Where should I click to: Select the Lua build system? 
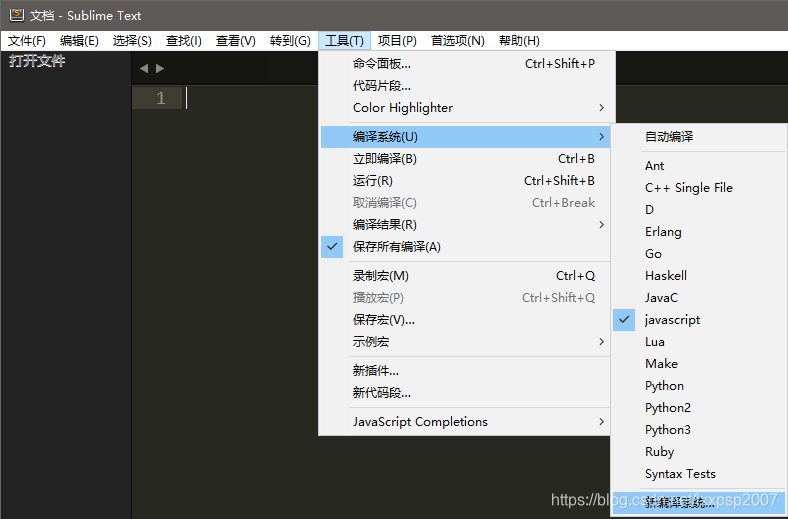[x=699, y=342]
